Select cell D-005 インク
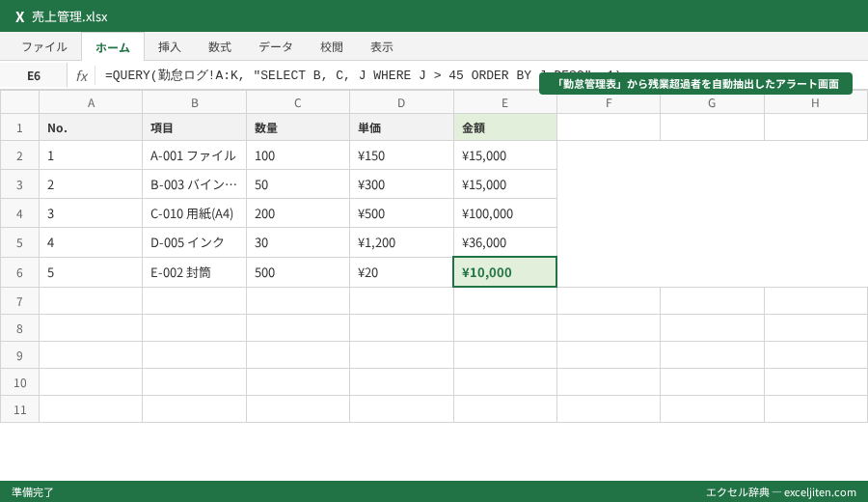This screenshot has height=502, width=868. pos(194,242)
